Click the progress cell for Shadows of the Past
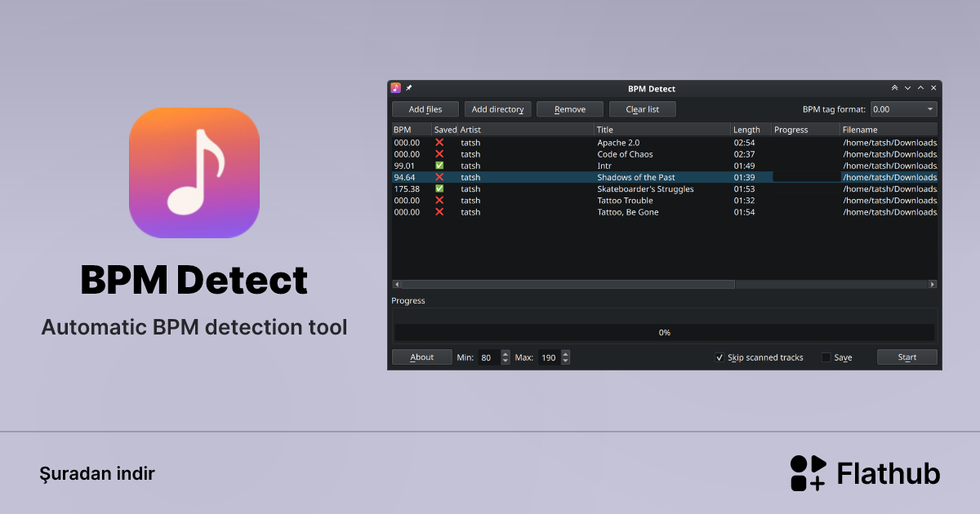Image resolution: width=980 pixels, height=514 pixels. pos(806,177)
